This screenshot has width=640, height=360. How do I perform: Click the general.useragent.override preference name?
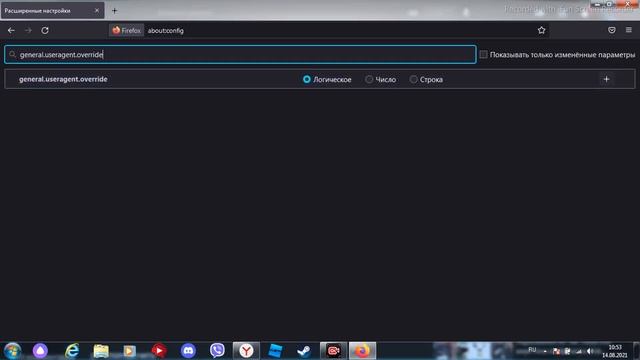point(63,79)
